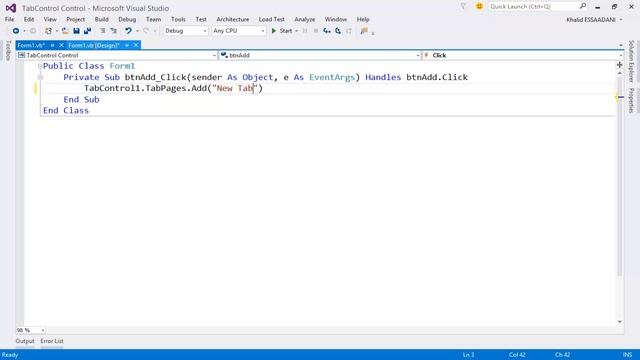Expand the Properties side panel
Image resolution: width=640 pixels, height=360 pixels.
pos(631,100)
